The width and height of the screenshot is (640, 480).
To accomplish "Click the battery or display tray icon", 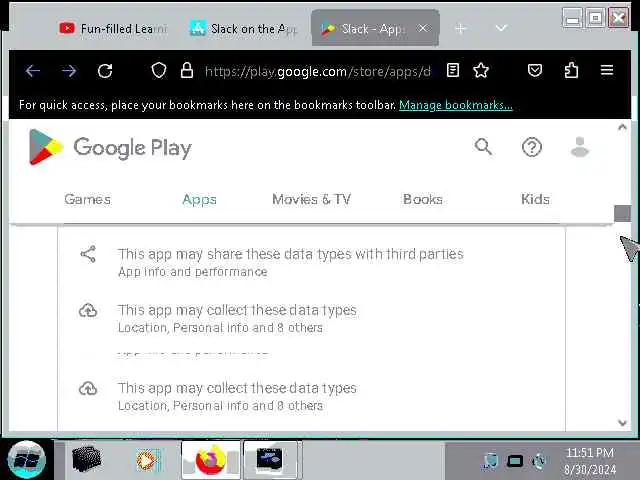I will pos(515,462).
